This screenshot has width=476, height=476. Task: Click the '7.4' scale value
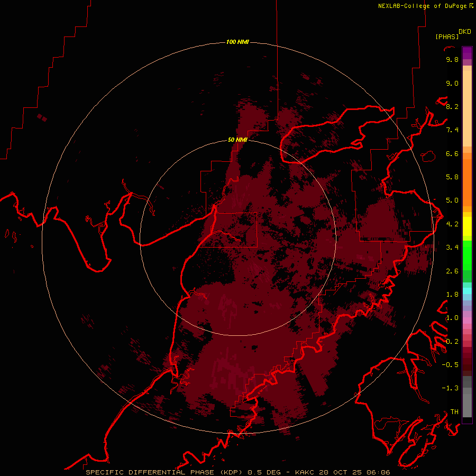pos(452,130)
